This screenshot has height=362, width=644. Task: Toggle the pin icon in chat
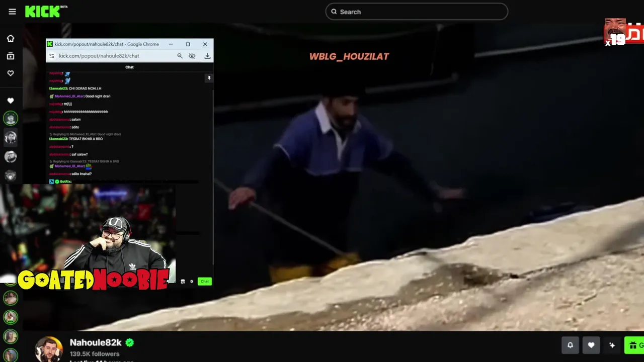[209, 78]
